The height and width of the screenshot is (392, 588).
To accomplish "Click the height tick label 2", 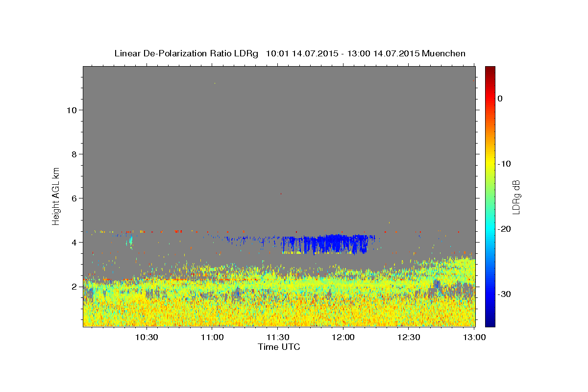I will tap(74, 287).
